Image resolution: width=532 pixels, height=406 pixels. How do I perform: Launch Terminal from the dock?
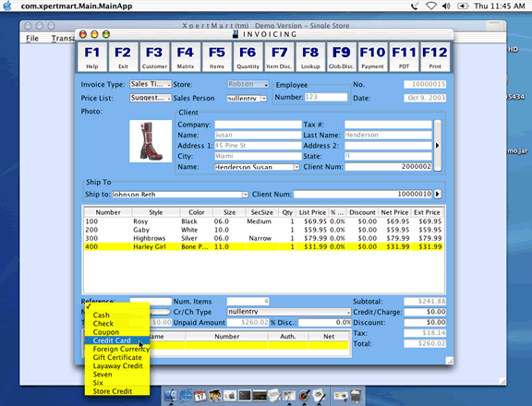245,395
